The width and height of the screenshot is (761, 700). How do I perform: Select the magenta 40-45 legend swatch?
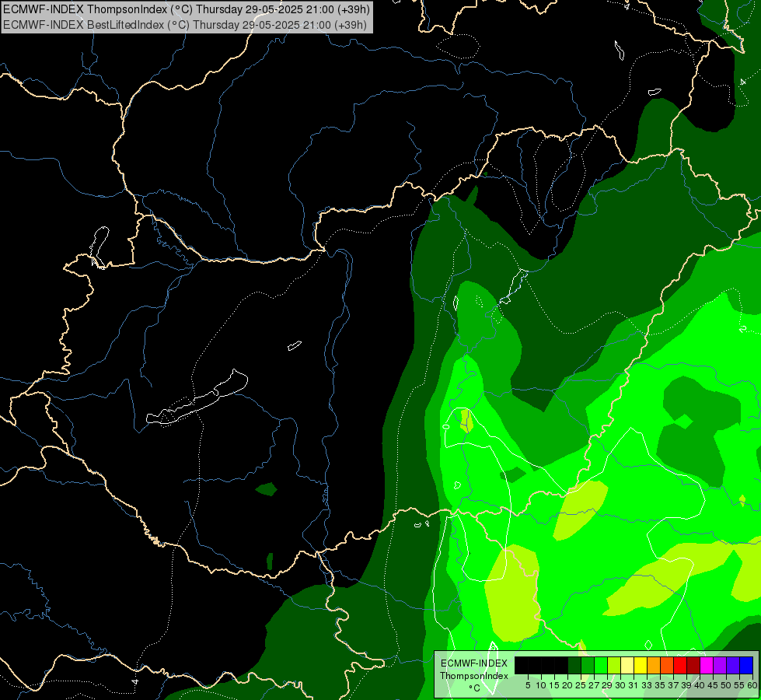[x=707, y=665]
